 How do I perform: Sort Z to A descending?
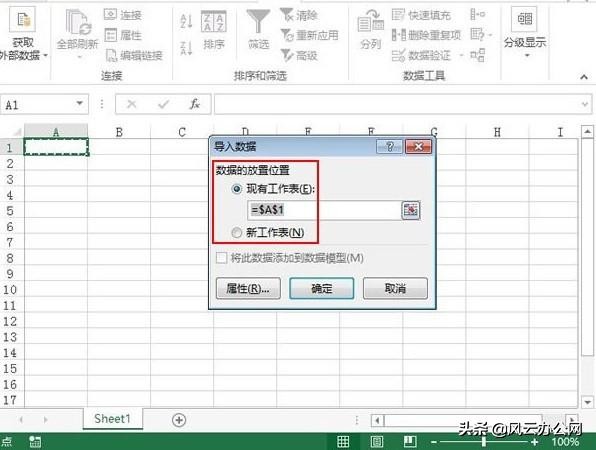[x=186, y=48]
